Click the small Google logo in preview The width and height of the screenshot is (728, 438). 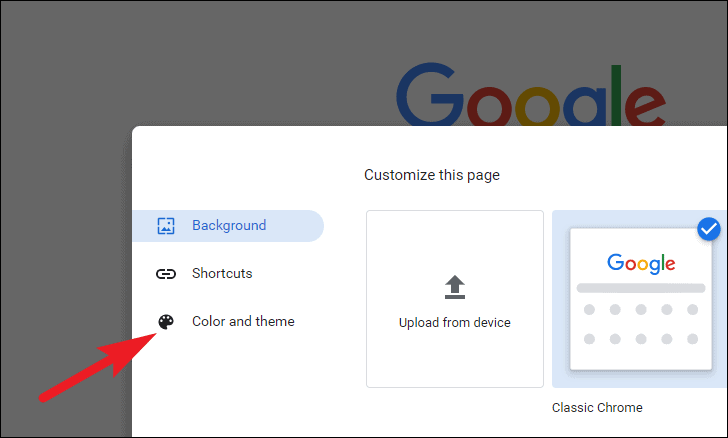[641, 263]
